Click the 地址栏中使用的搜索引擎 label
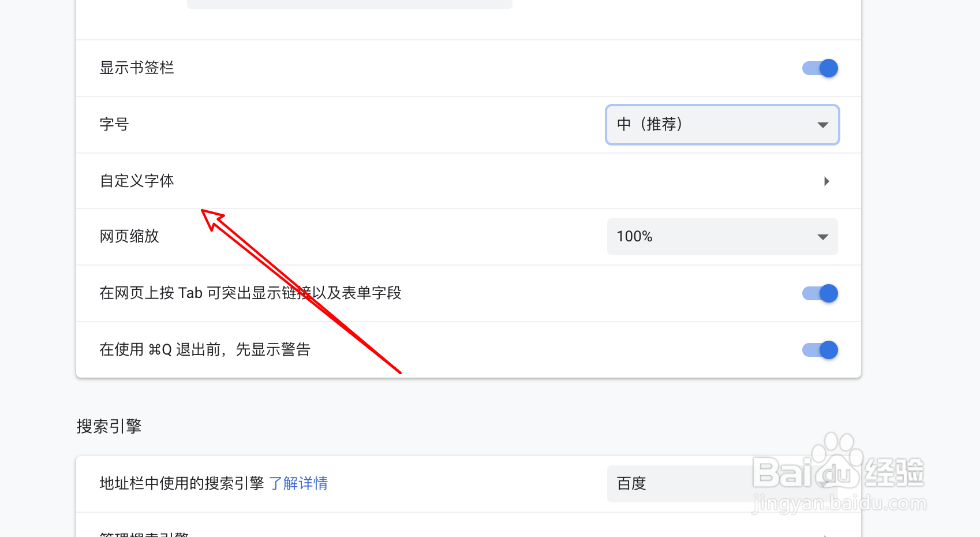Image resolution: width=980 pixels, height=537 pixels. click(181, 483)
